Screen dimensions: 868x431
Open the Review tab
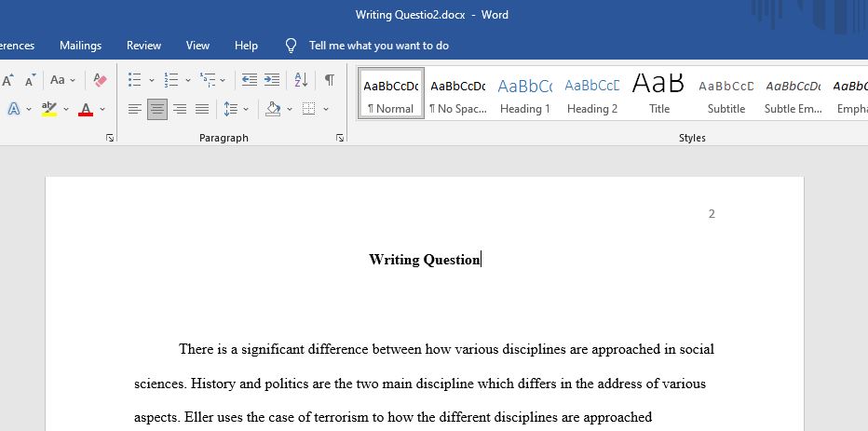pos(144,46)
